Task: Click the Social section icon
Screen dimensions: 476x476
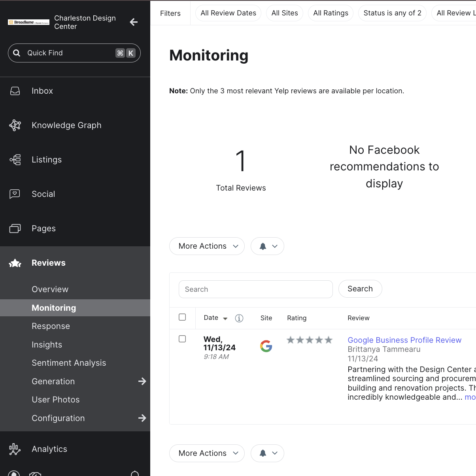Action: [x=15, y=194]
